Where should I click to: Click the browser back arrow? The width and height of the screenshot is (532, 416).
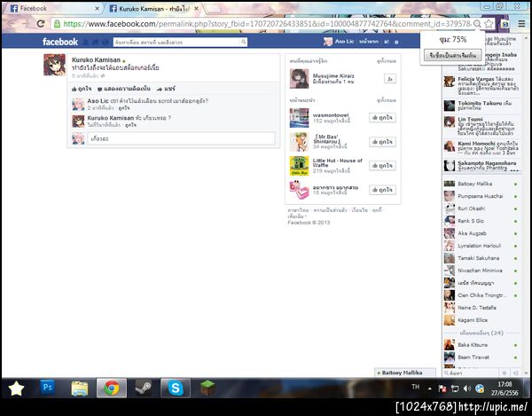(11, 23)
